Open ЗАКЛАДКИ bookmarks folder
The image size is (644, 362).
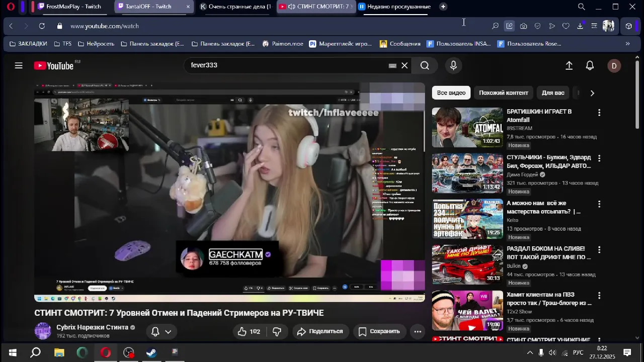tap(28, 44)
